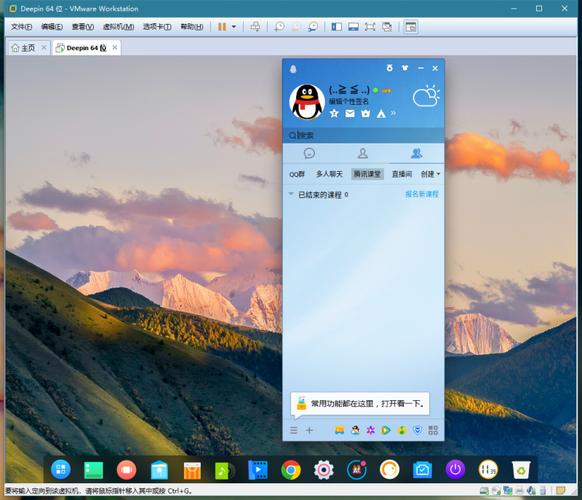
Task: Select the 多人聊天 sub-tab
Action: pos(329,174)
